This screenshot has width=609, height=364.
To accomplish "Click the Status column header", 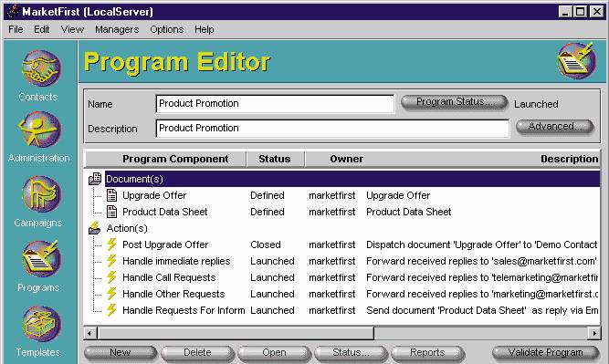I will [x=276, y=159].
